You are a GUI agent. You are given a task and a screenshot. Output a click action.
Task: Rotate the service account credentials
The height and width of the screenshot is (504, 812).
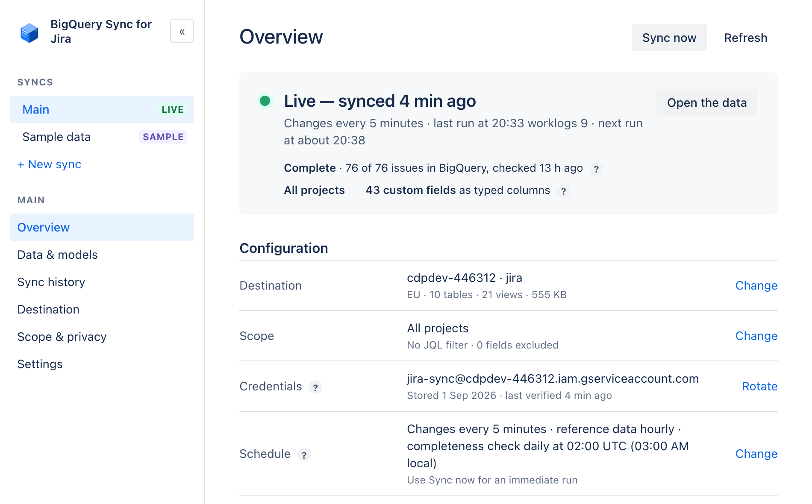tap(760, 386)
